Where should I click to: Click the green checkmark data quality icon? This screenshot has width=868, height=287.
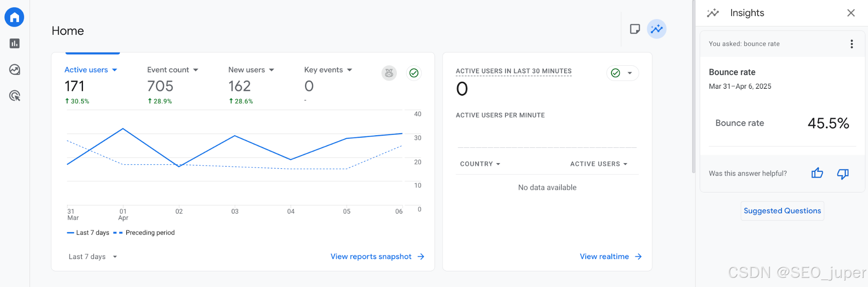[x=414, y=73]
